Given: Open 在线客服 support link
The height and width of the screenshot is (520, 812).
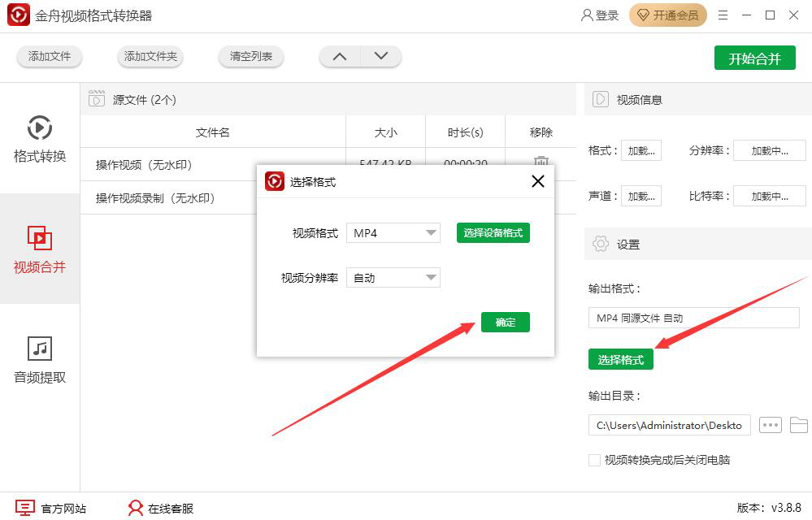Looking at the screenshot, I should [x=161, y=508].
